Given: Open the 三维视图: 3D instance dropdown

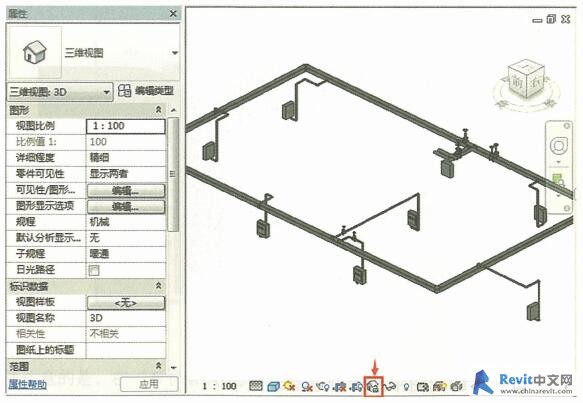Looking at the screenshot, I should point(60,92).
